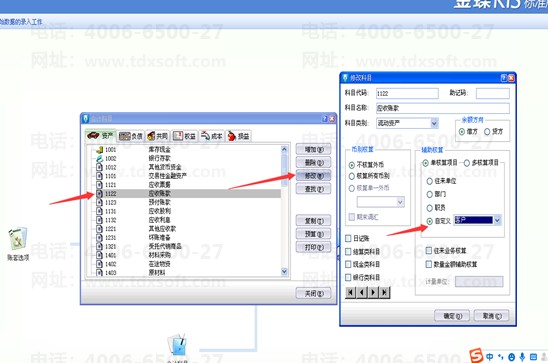Click 打印 button in 会计科目 window
Screen dimensions: 548x363
[x=313, y=247]
